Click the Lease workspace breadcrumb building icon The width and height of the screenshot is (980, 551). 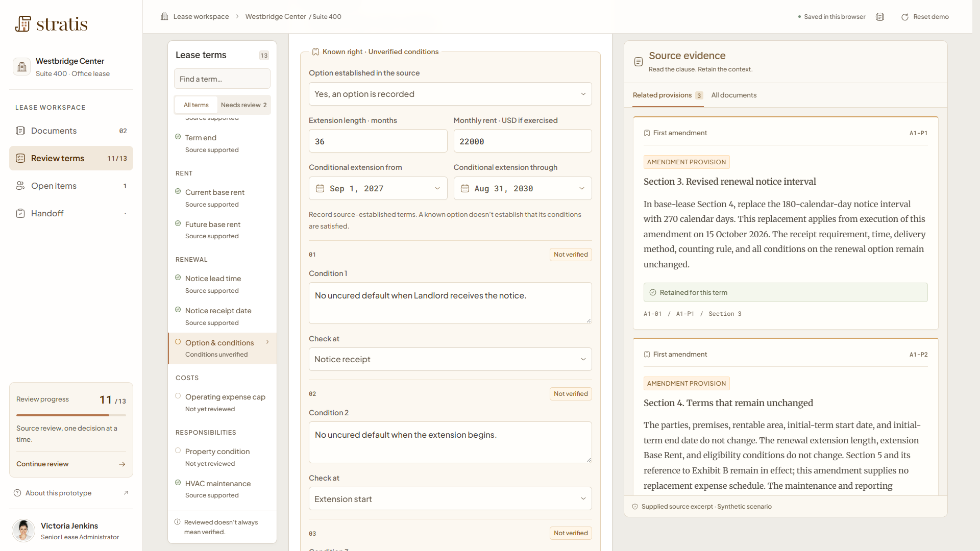click(x=164, y=16)
